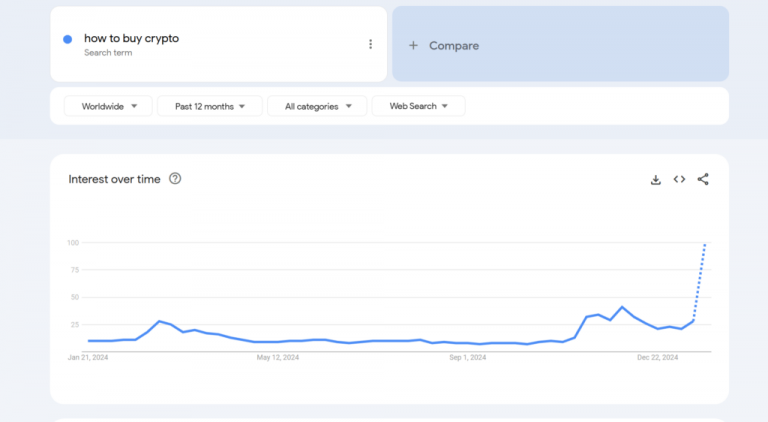Screen dimensions: 768x422
Task: Click the dotted projected spike in chart
Action: [x=699, y=281]
